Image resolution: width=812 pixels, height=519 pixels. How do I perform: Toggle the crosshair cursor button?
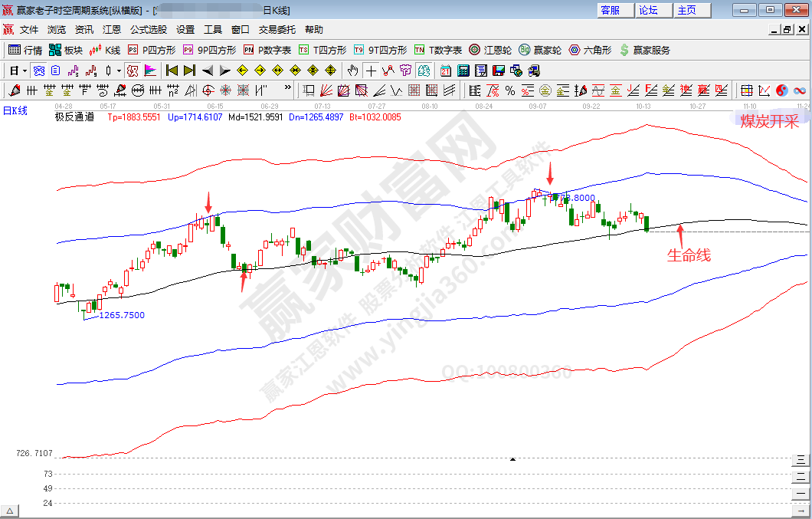[x=371, y=71]
